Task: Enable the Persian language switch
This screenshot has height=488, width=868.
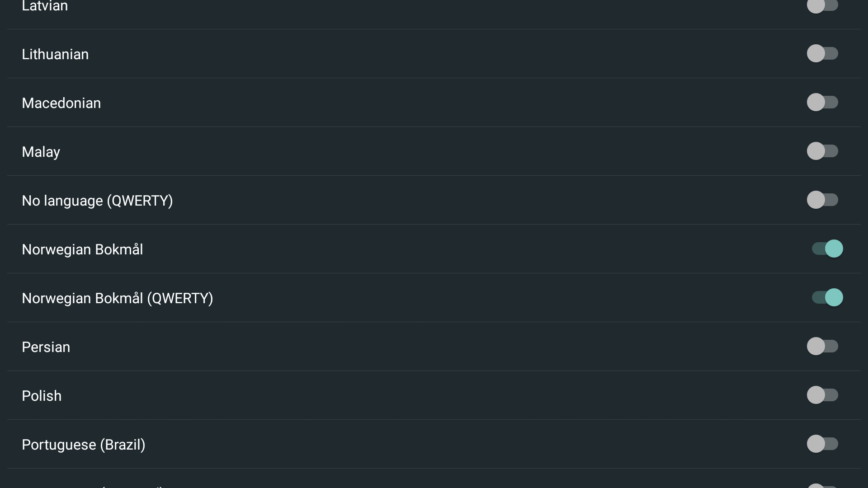Action: [x=822, y=347]
